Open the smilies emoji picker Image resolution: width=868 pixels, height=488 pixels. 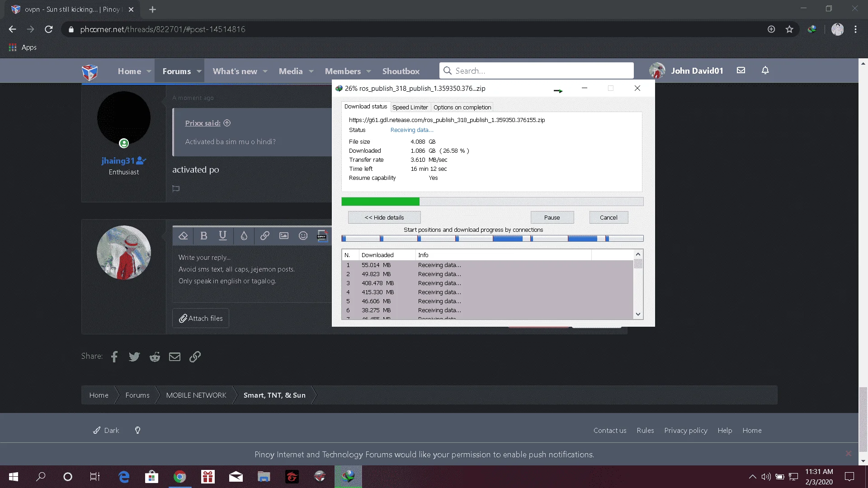303,235
